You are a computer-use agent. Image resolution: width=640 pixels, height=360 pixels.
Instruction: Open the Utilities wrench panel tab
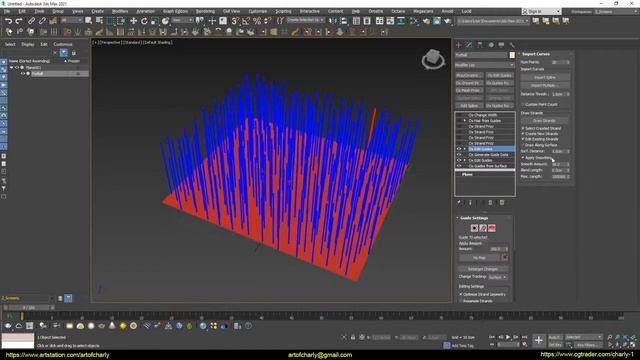click(x=512, y=45)
